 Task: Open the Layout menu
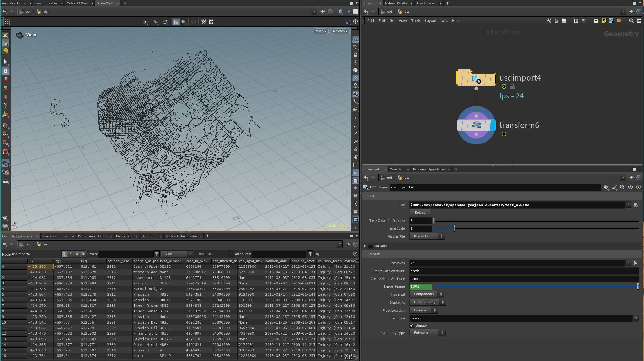[x=430, y=21]
